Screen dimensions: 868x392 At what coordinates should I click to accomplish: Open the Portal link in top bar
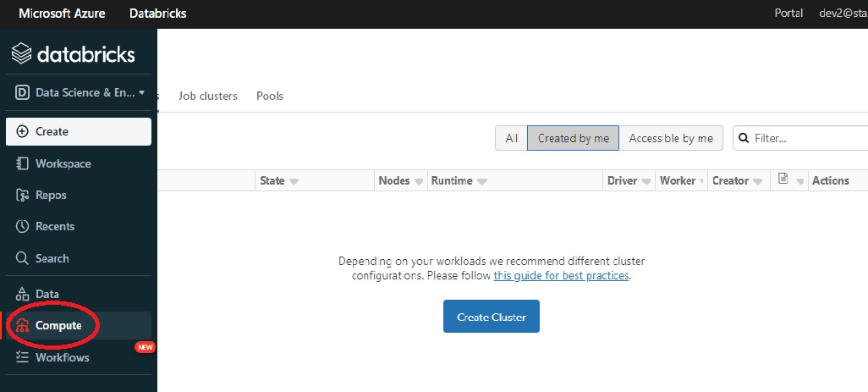(x=788, y=14)
